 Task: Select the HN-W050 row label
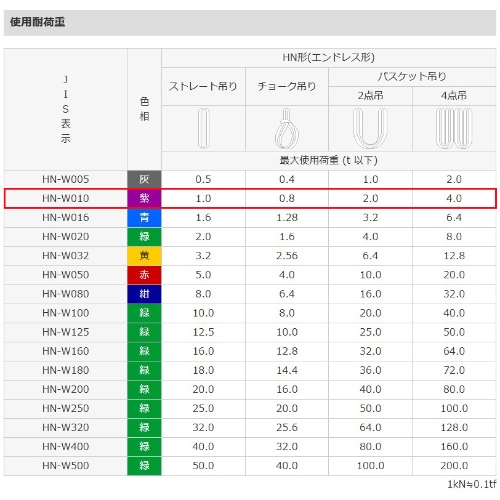(x=66, y=275)
